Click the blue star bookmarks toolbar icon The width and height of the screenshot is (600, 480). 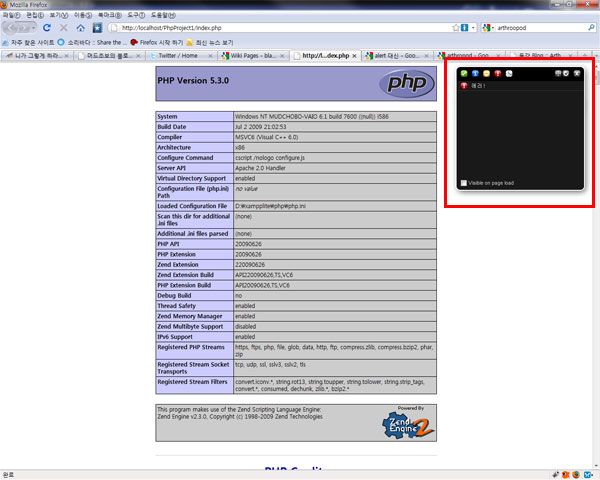[97, 28]
